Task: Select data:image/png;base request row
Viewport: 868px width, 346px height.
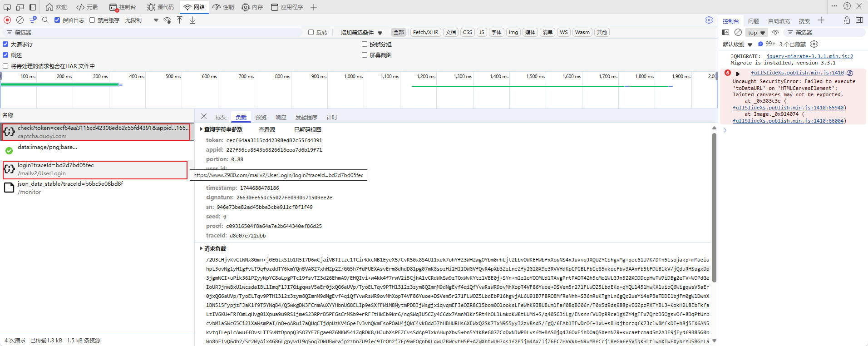Action: (97, 151)
